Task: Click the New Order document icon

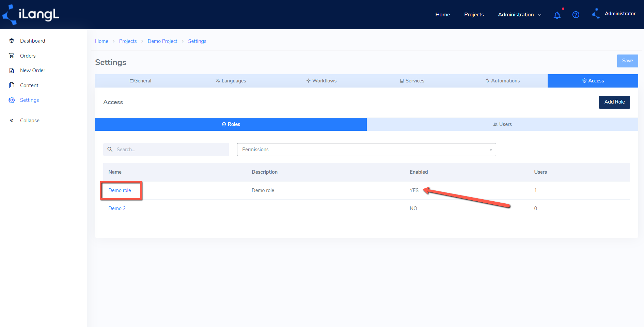Action: click(12, 71)
